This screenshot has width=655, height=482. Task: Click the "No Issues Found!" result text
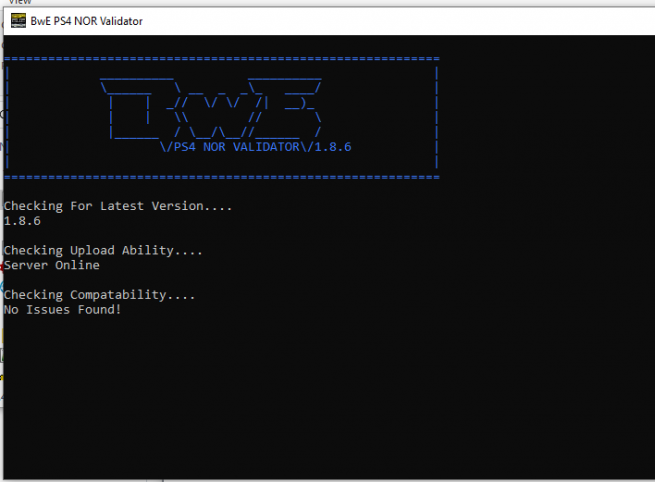pos(63,310)
